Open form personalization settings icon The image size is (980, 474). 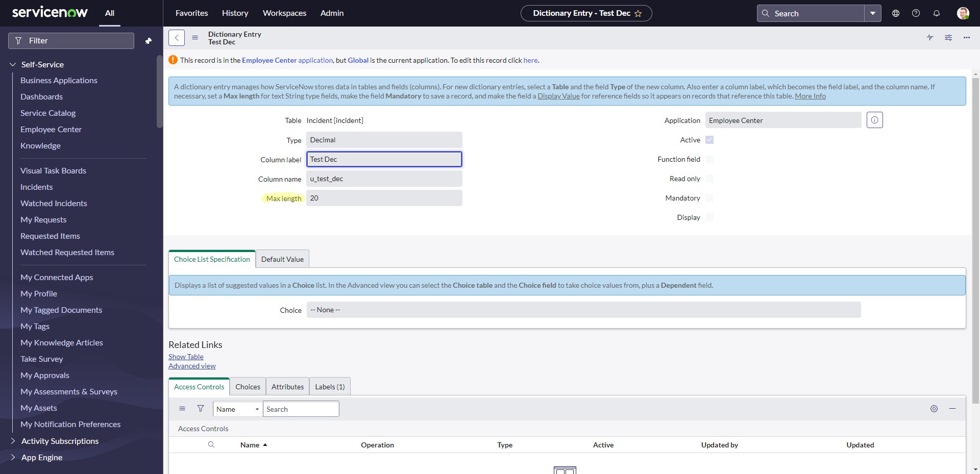click(948, 38)
